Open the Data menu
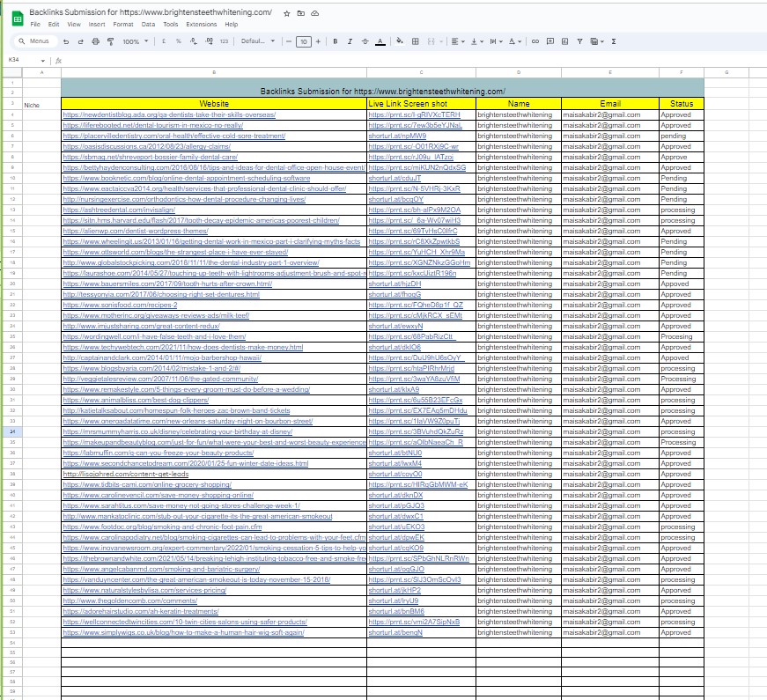Viewport: 767px width, 700px height. click(x=148, y=25)
